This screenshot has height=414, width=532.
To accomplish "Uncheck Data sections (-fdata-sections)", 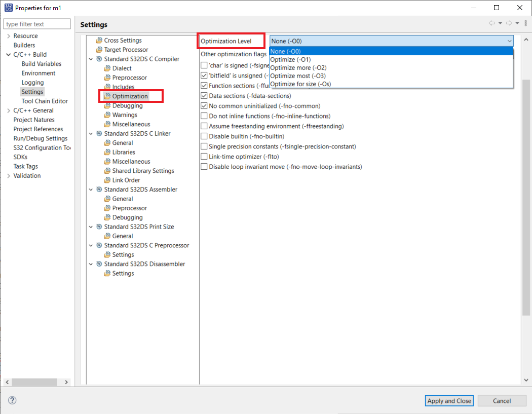I will coord(204,96).
